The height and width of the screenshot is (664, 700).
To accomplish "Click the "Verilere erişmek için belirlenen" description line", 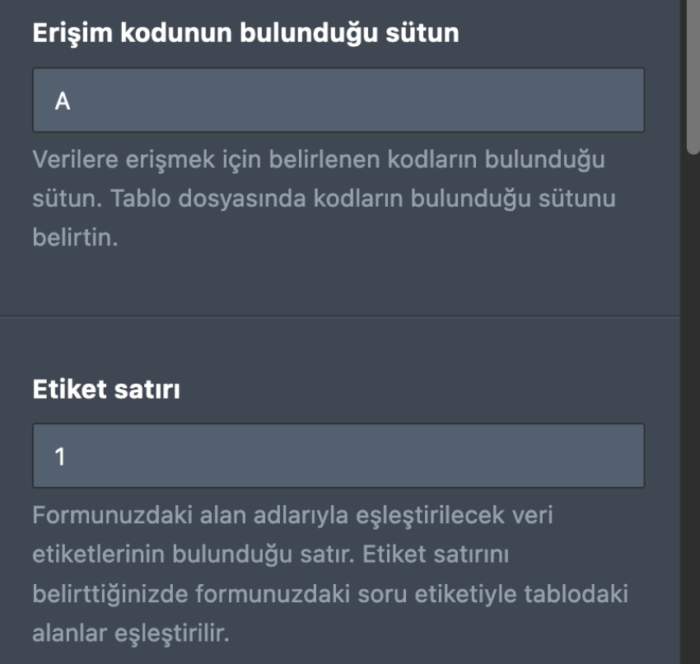I will point(319,160).
